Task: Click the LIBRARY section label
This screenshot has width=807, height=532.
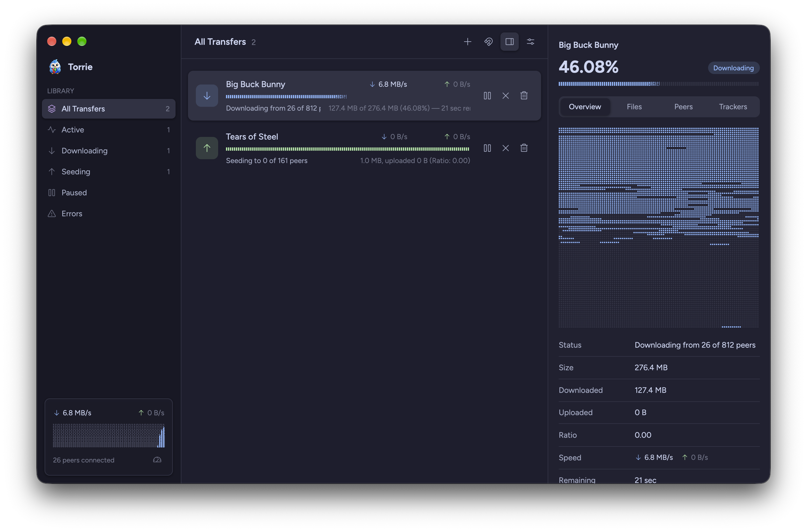Action: tap(60, 91)
